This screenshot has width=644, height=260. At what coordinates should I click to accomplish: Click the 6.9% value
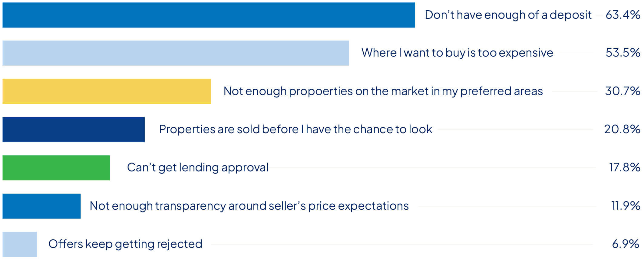(x=626, y=244)
